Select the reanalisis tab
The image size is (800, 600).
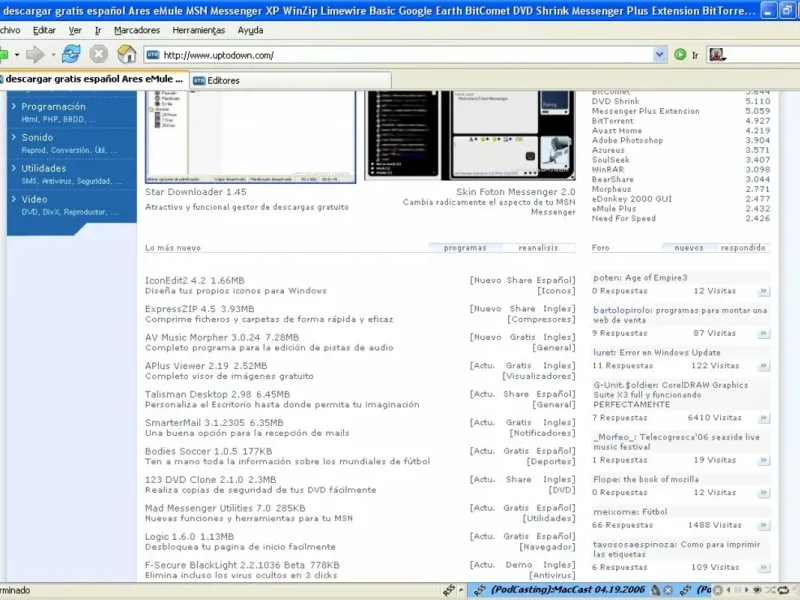(538, 248)
